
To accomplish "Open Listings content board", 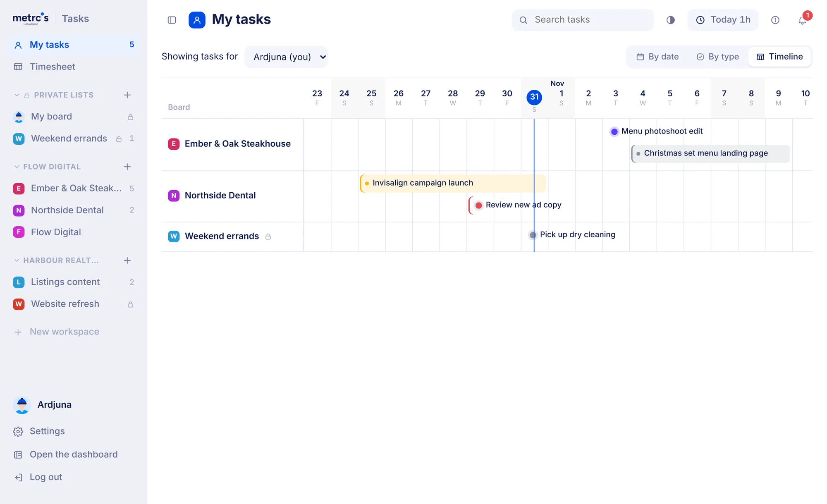I will 74,282.
